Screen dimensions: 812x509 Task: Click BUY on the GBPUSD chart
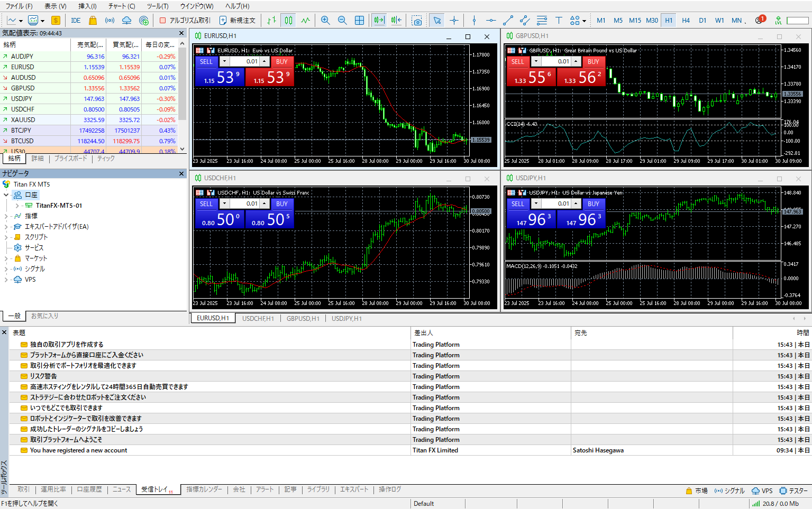click(x=594, y=61)
